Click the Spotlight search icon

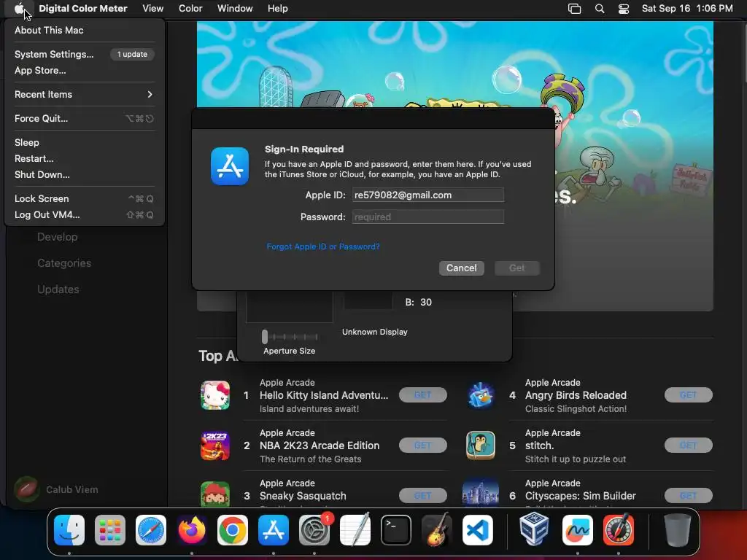point(600,9)
